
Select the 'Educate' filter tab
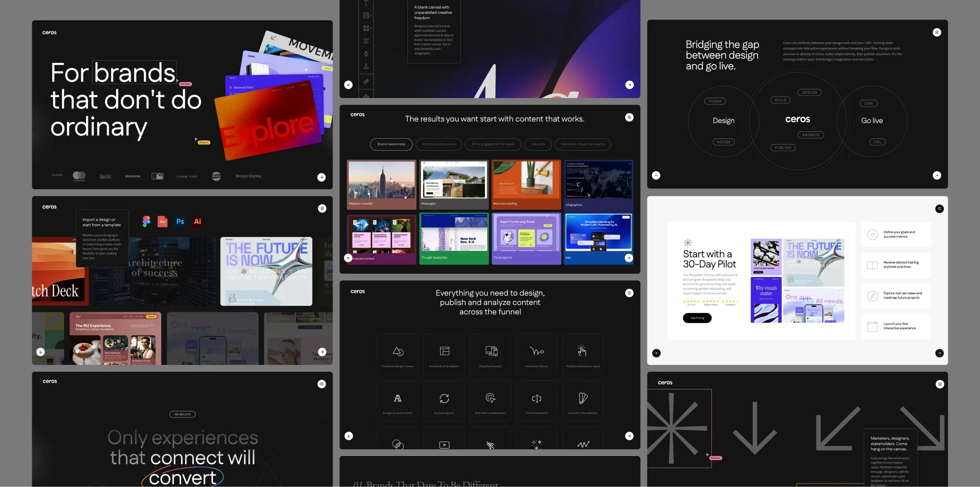538,144
